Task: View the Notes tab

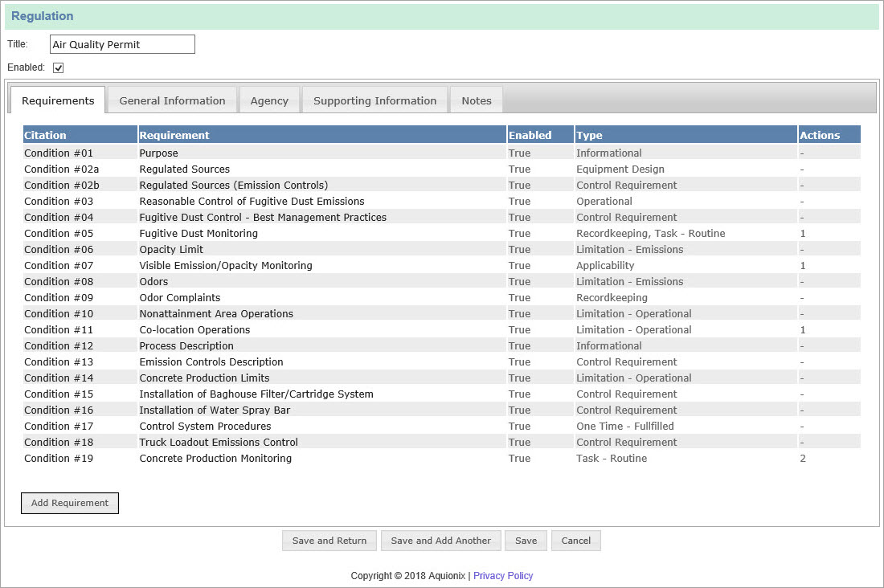Action: (476, 100)
